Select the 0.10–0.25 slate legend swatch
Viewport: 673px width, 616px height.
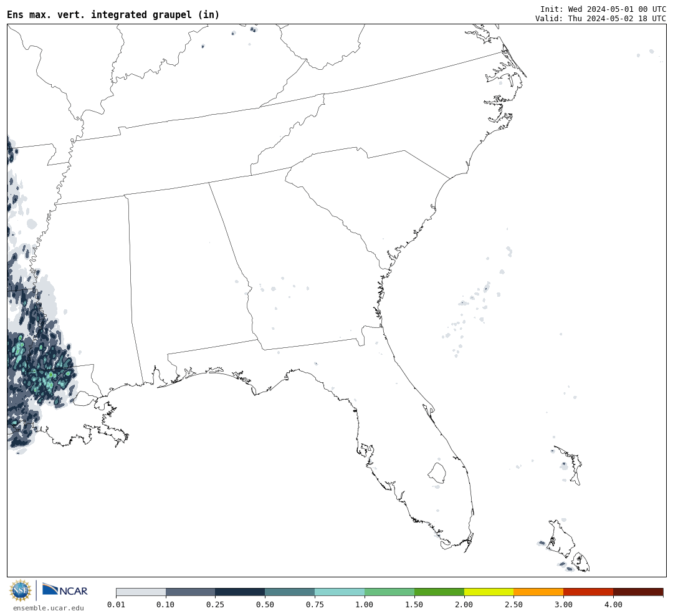click(190, 592)
